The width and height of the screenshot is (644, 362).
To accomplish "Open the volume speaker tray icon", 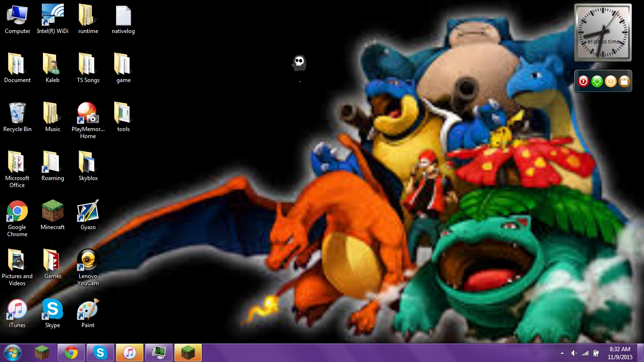I will (574, 353).
